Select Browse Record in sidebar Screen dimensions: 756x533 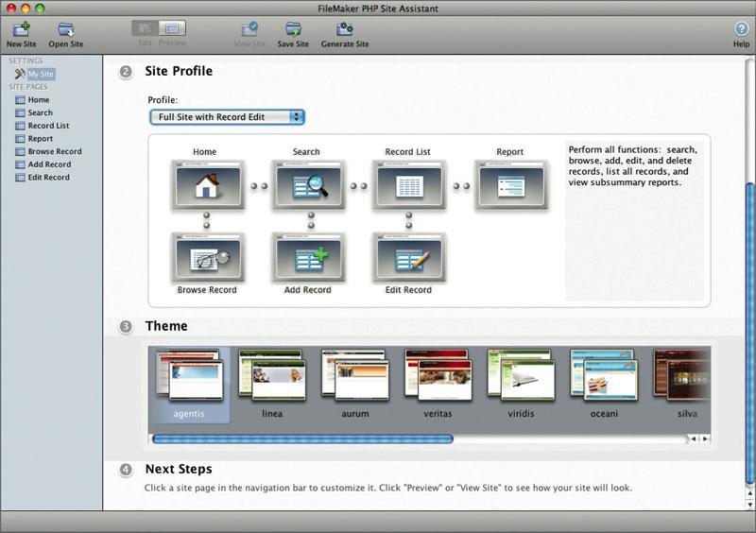click(54, 151)
